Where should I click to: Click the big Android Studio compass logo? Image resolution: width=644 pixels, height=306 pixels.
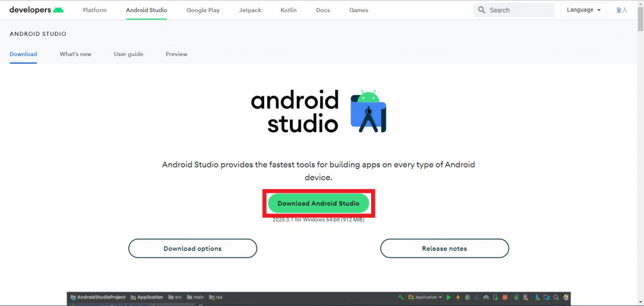click(x=369, y=111)
